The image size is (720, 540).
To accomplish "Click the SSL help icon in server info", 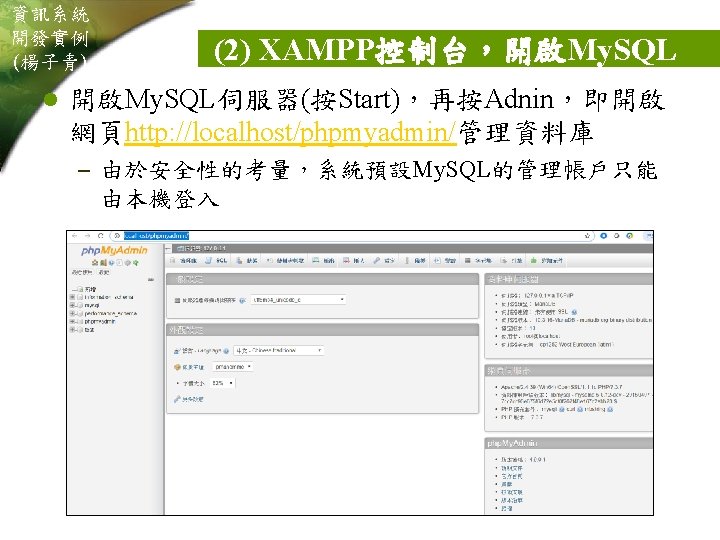I will tap(574, 312).
